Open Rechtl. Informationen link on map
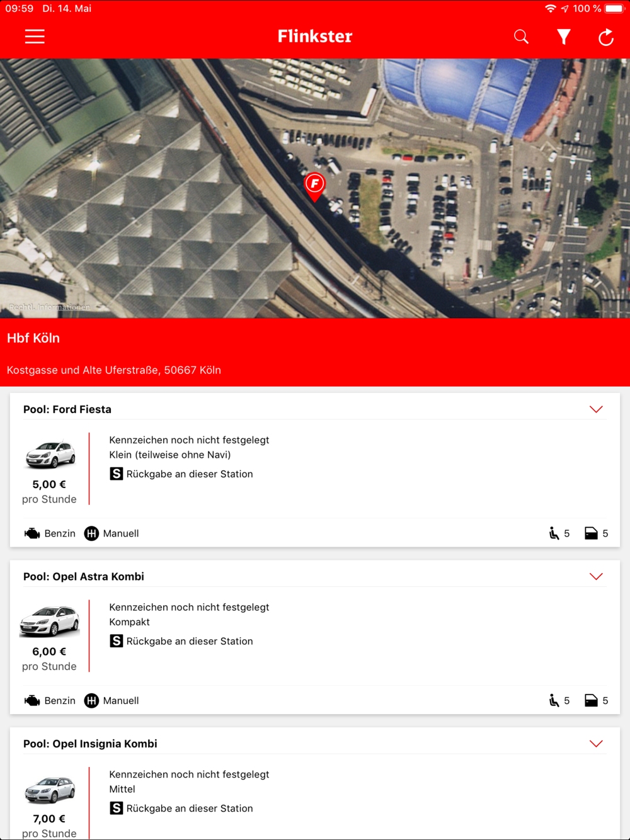Screen dimensions: 630x840 click(49, 307)
